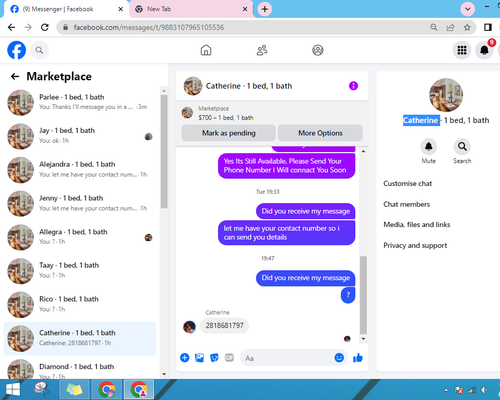Click the message 2818681797

[x=224, y=325]
